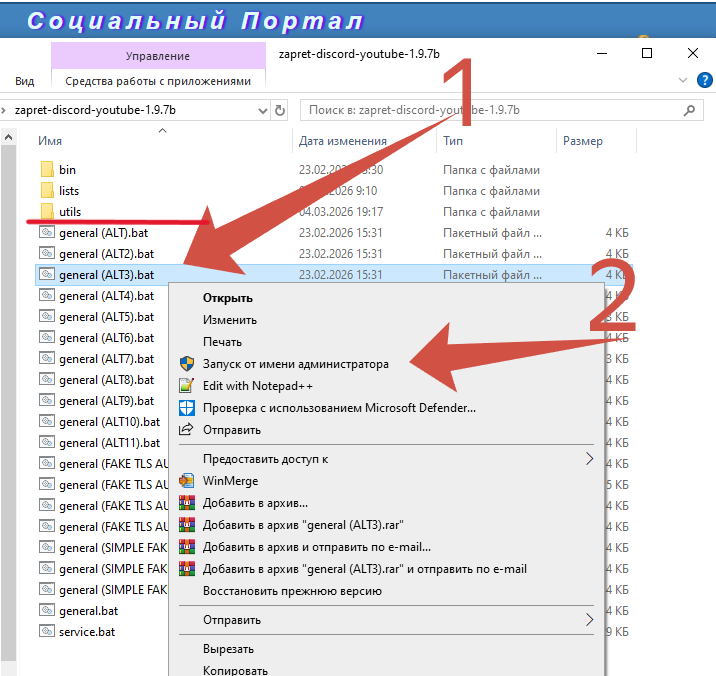Click the general (ALT6).bat file icon

[47, 337]
